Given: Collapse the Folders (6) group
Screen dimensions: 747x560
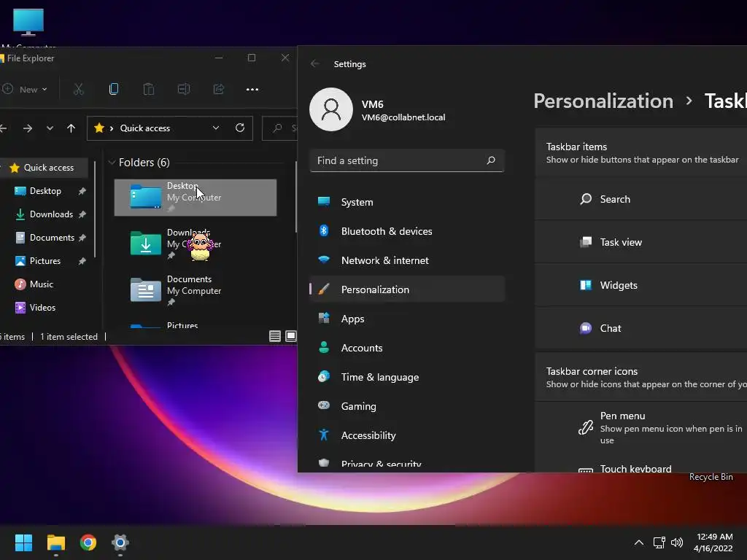Looking at the screenshot, I should click(112, 163).
